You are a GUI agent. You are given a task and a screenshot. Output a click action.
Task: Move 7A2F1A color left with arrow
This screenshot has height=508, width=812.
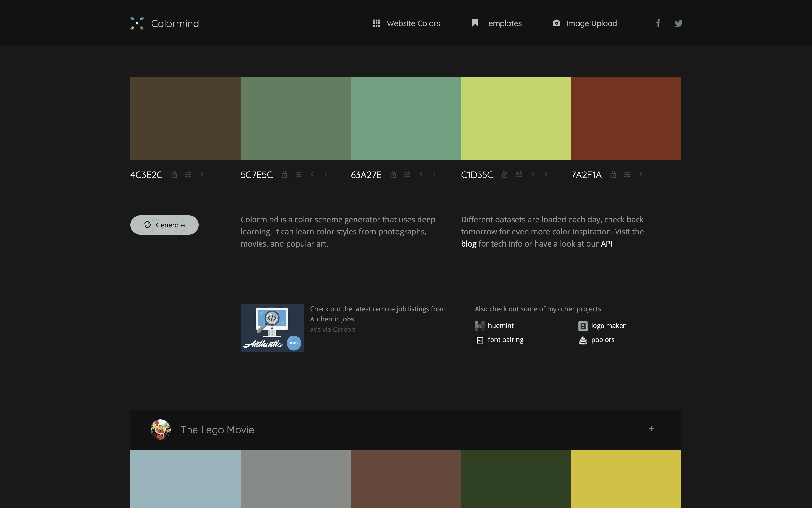(x=641, y=174)
